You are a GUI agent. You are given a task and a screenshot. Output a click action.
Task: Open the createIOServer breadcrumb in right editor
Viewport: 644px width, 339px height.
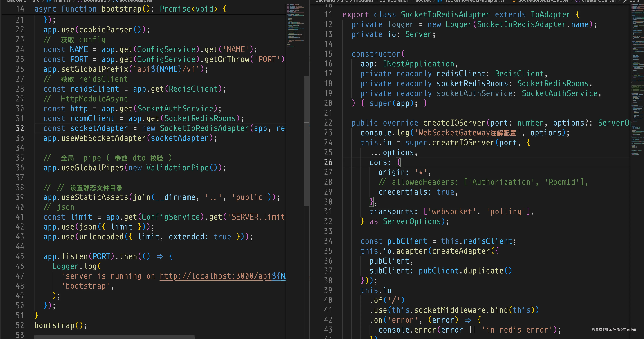[599, 1]
